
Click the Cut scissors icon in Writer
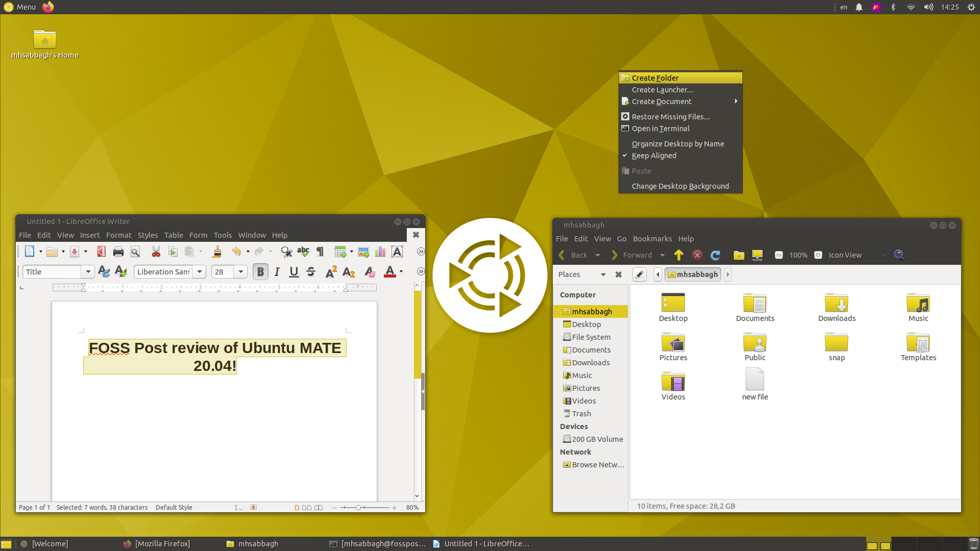point(156,252)
